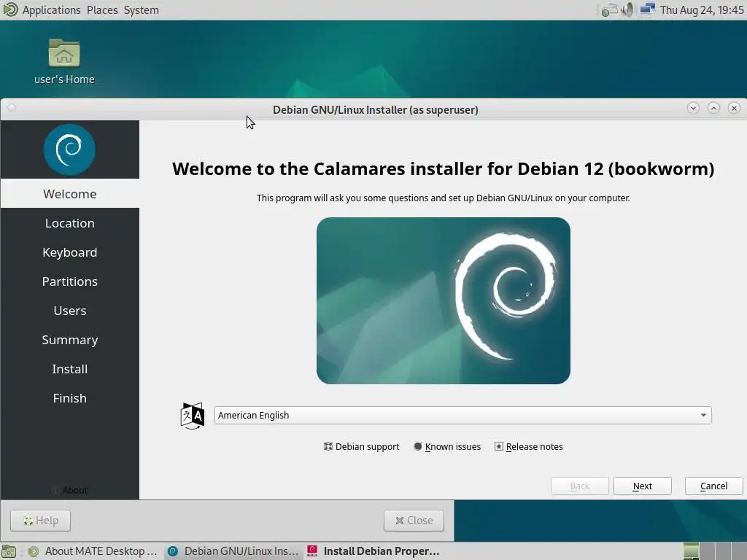747x560 pixels.
Task: Open the volume control tray icon
Action: (628, 9)
